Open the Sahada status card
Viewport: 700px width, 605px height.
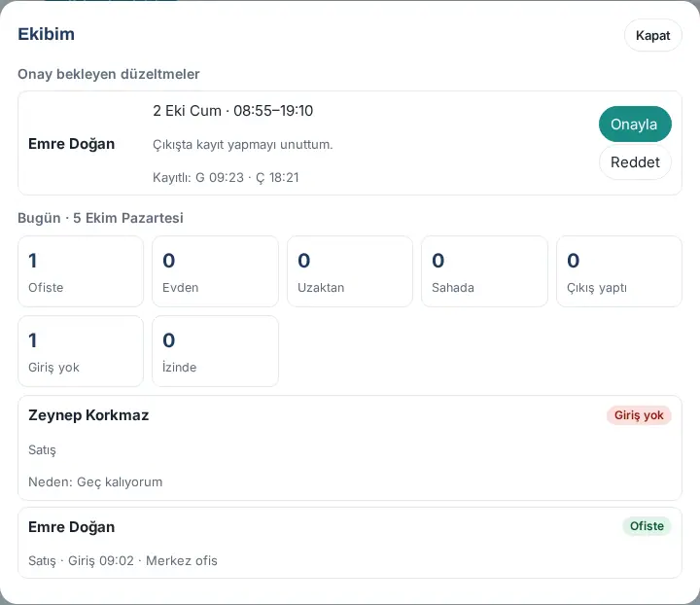[484, 271]
